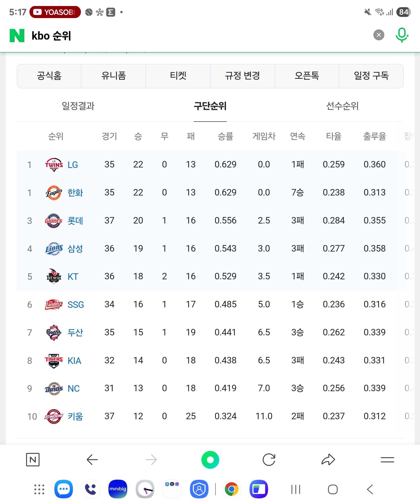
Task: Clear the search text with X icon
Action: click(379, 35)
